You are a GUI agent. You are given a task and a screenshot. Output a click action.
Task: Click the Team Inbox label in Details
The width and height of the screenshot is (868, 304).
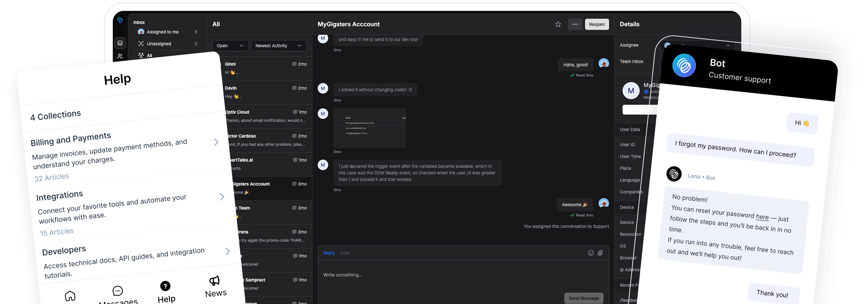[631, 61]
